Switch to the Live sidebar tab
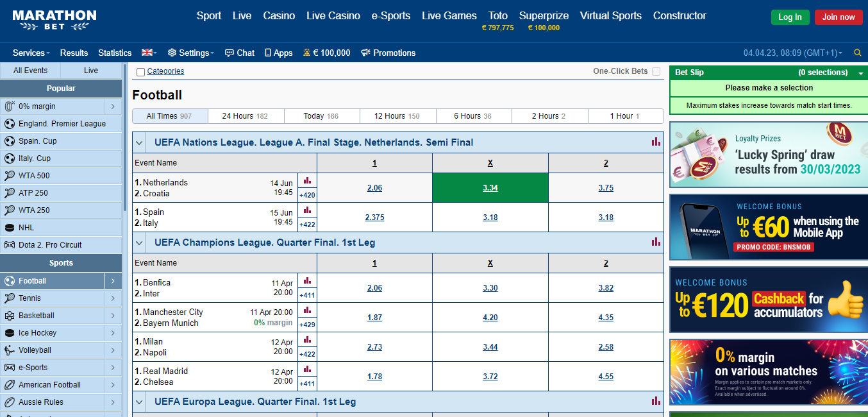 91,71
